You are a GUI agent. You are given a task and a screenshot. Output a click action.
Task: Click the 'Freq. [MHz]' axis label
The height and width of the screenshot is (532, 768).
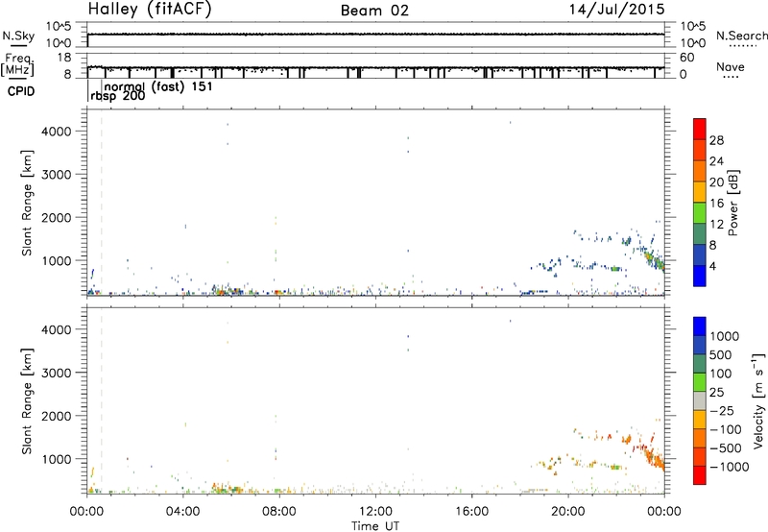pyautogui.click(x=17, y=64)
